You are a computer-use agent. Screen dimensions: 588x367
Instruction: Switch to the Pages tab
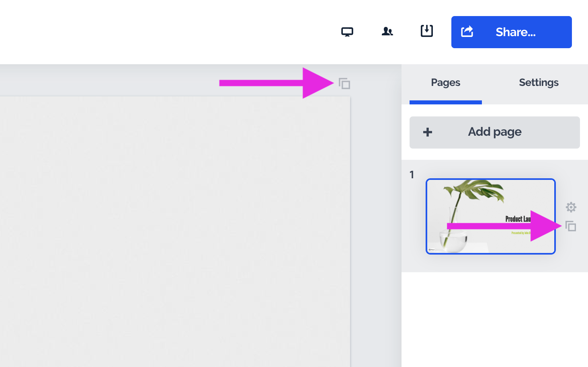[x=445, y=83]
